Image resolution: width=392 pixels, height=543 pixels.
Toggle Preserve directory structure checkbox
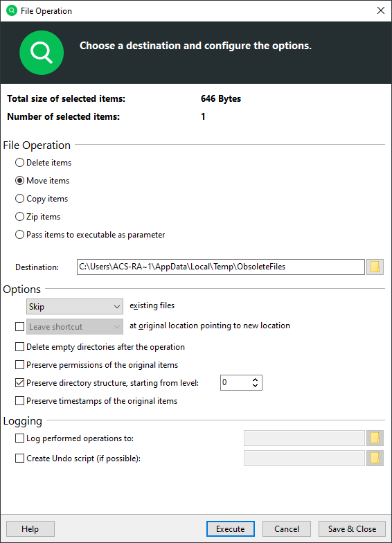coord(19,382)
